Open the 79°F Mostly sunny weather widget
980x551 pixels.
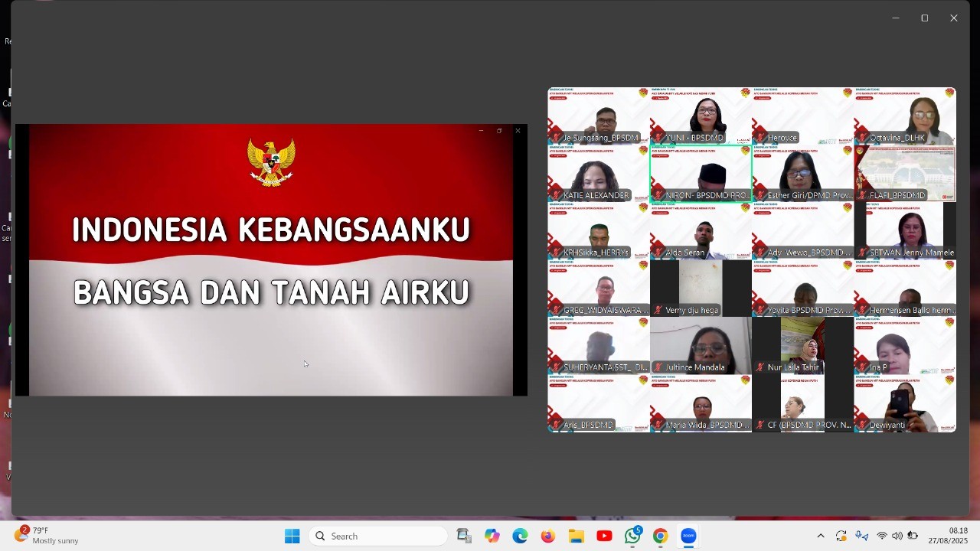pyautogui.click(x=47, y=536)
